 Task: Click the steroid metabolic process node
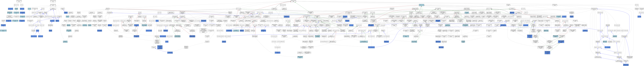click(559, 17)
